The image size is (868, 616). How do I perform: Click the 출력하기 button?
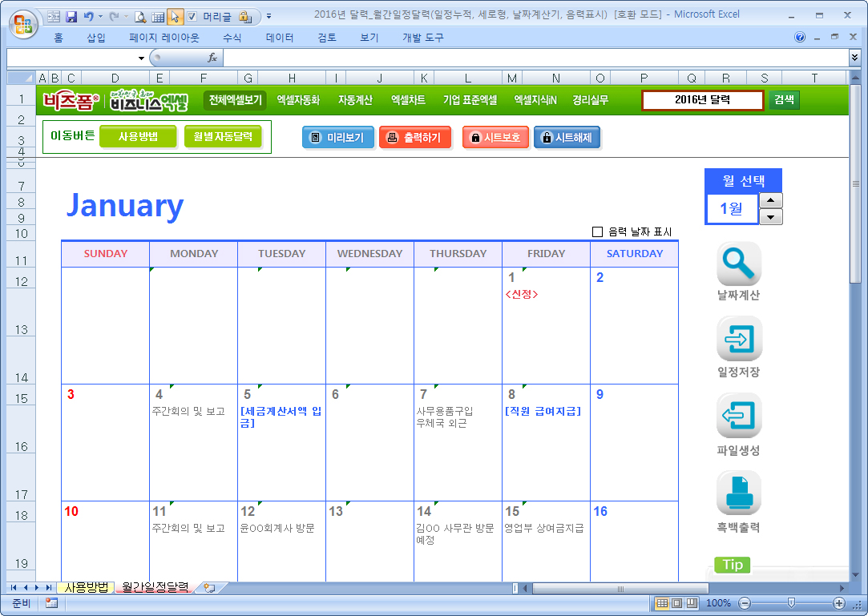[x=415, y=137]
